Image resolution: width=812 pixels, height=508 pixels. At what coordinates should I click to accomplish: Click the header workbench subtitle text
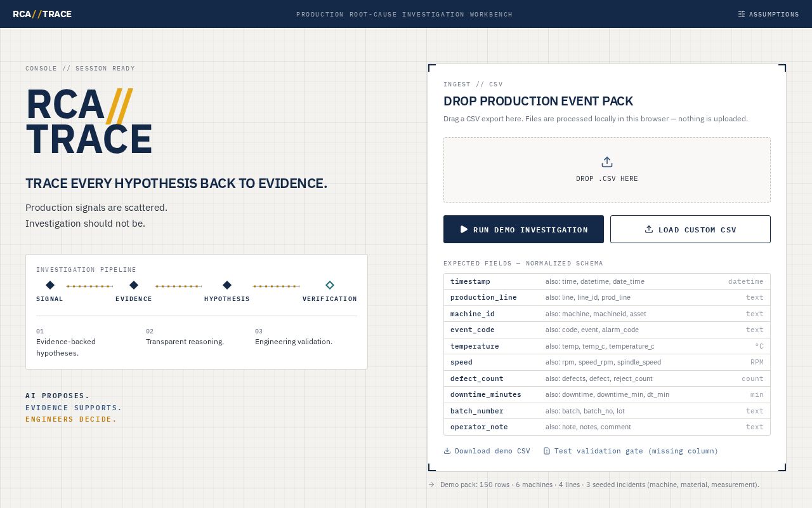click(404, 14)
